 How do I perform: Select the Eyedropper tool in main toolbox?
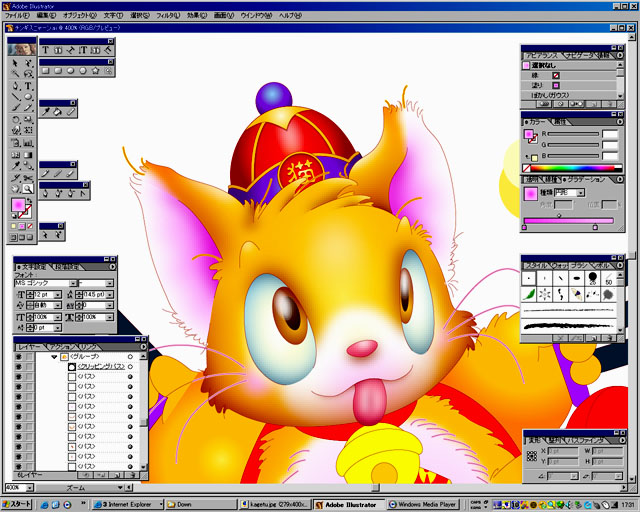tap(16, 166)
